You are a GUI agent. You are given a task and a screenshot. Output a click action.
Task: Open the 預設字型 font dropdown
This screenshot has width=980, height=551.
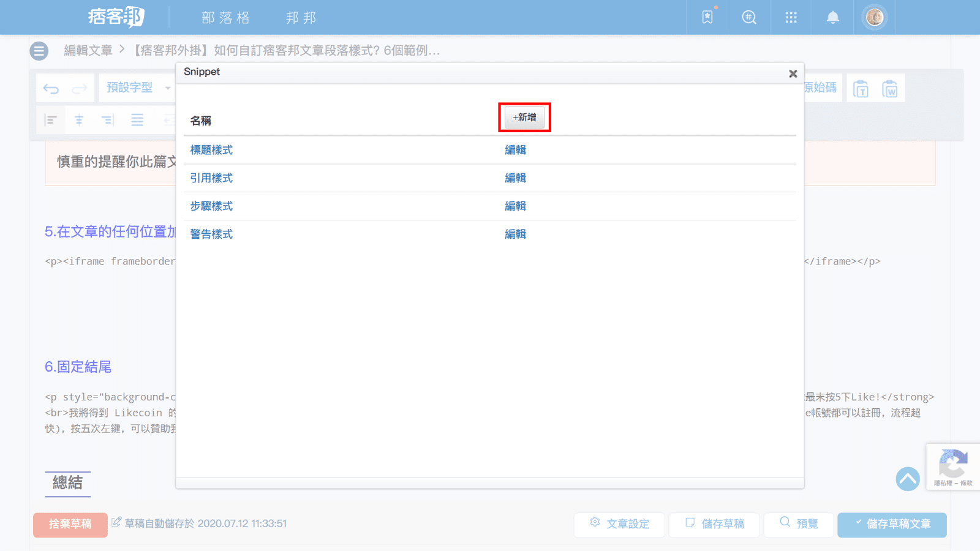tap(136, 88)
